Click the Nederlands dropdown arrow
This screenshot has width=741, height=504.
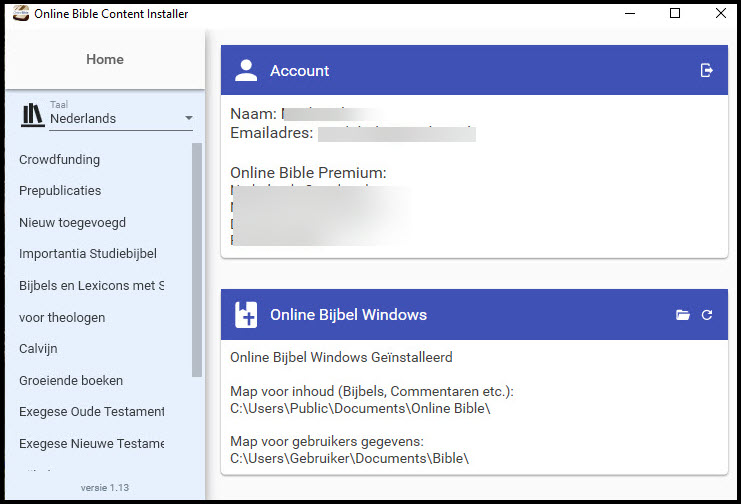pyautogui.click(x=189, y=118)
